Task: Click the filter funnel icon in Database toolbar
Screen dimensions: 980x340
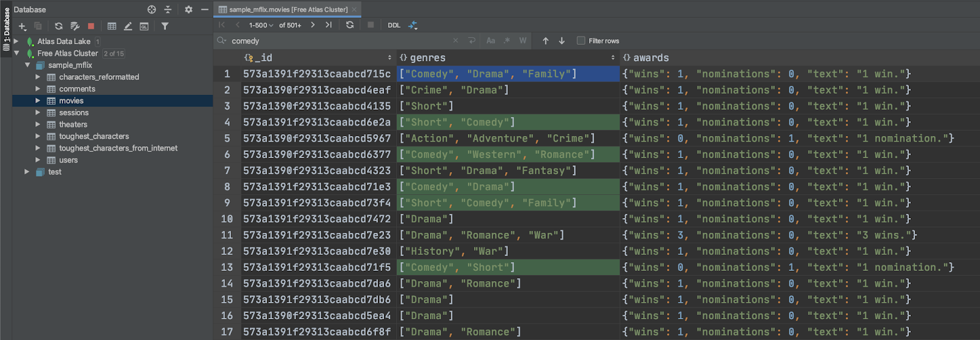Action: coord(165,26)
